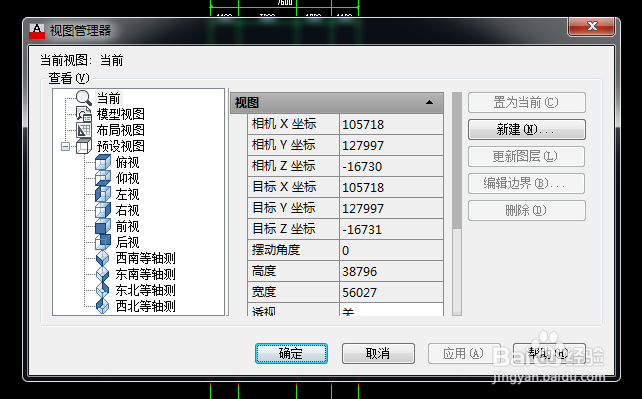Click the 相机 X 坐标 value 105718

pos(391,124)
